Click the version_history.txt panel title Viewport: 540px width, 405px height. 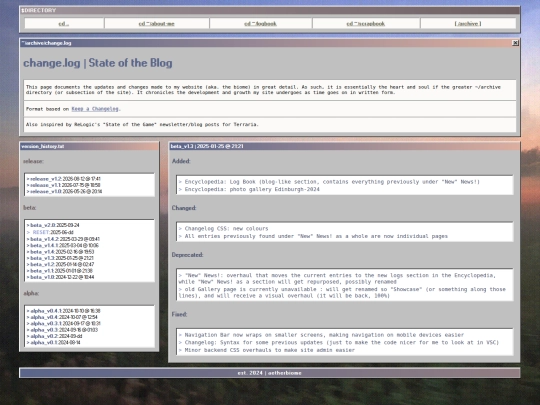pos(43,146)
